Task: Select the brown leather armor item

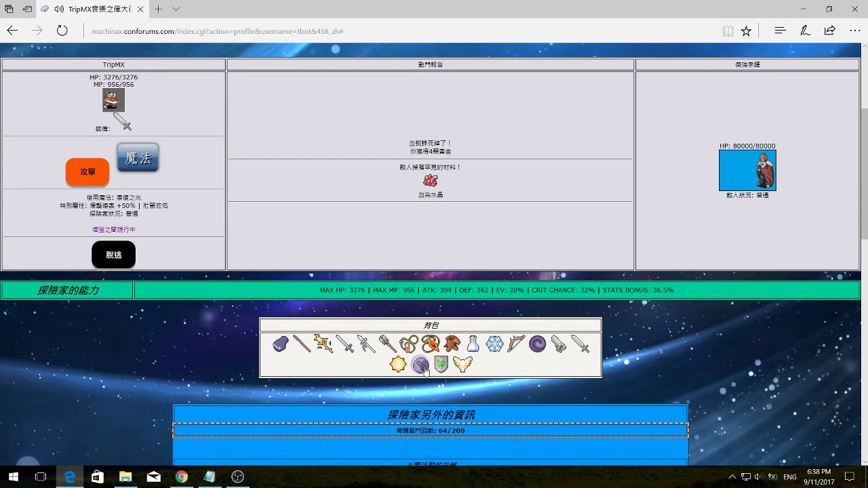Action: pyautogui.click(x=452, y=344)
